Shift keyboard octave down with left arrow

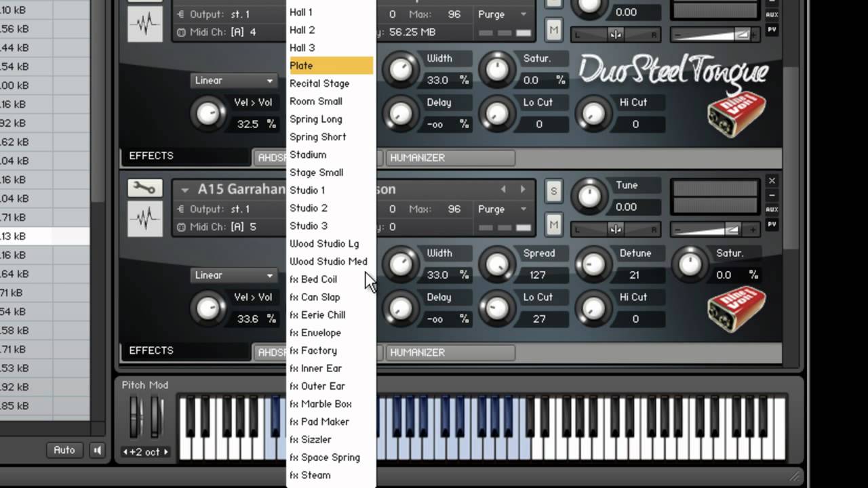pyautogui.click(x=125, y=452)
